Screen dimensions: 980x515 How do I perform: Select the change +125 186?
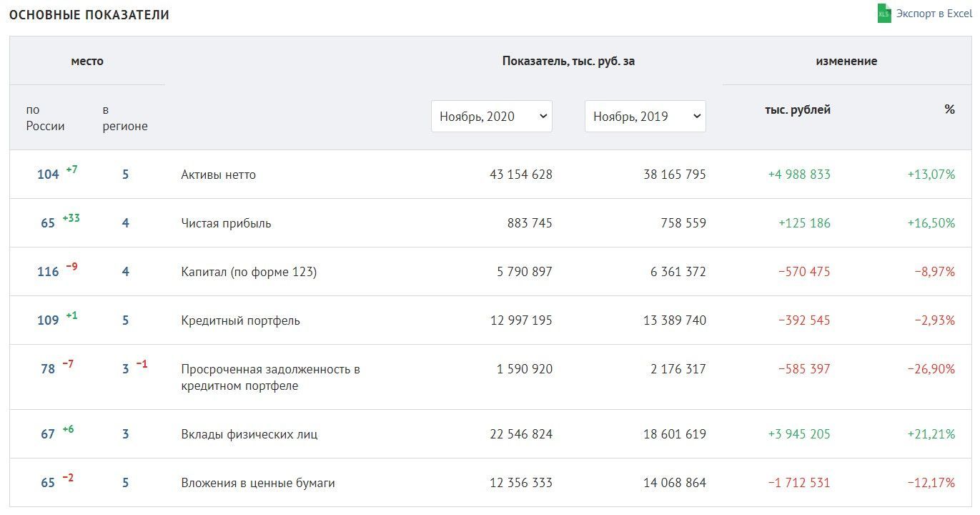click(804, 223)
